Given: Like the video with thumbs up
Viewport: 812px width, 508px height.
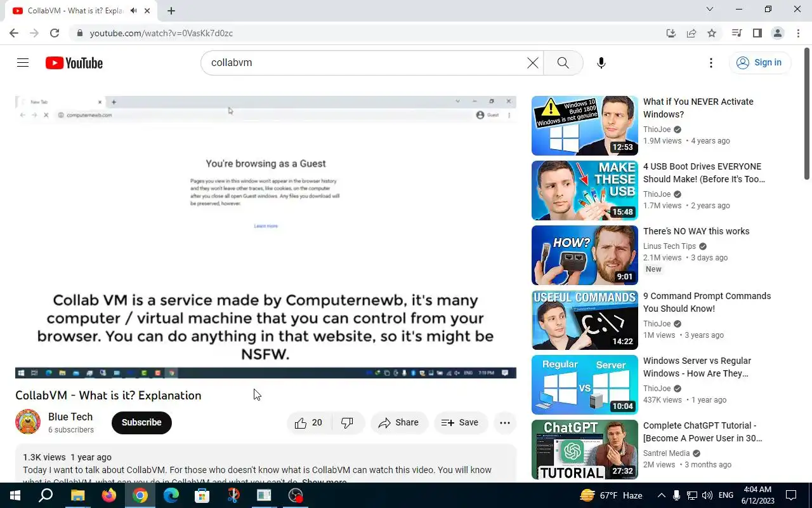Looking at the screenshot, I should (x=308, y=423).
